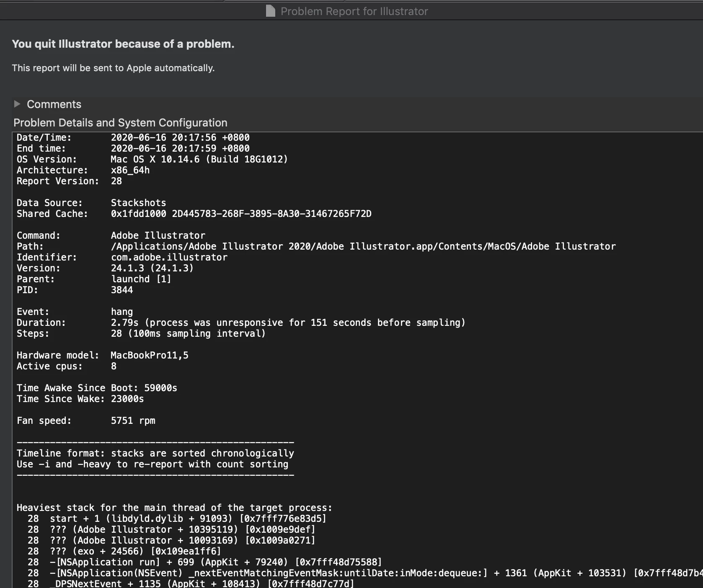Click 'This report will be sent to Apple automatically.'
The width and height of the screenshot is (703, 588).
(113, 68)
